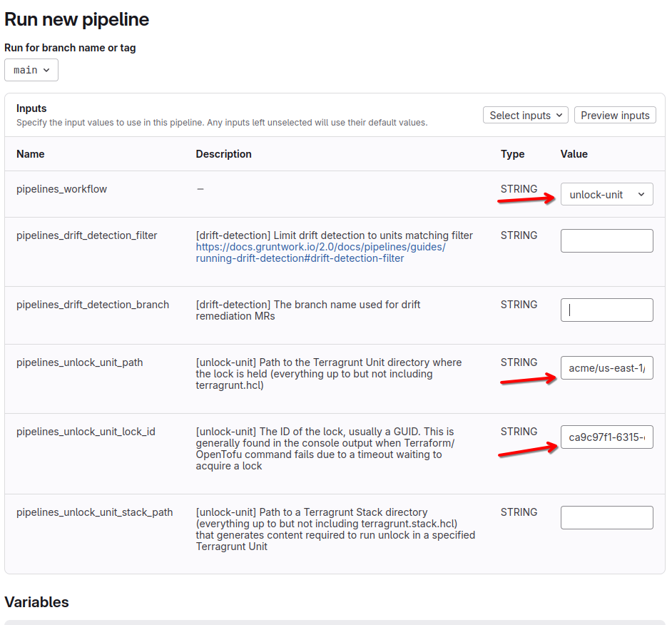Expand the Select inputs dropdown
The image size is (672, 625).
click(526, 116)
